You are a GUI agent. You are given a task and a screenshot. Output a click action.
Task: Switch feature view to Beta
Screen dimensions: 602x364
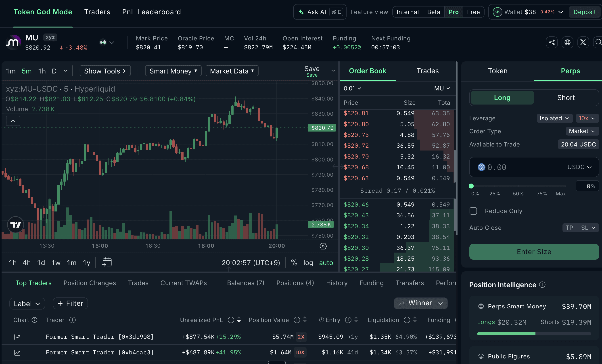pyautogui.click(x=433, y=12)
